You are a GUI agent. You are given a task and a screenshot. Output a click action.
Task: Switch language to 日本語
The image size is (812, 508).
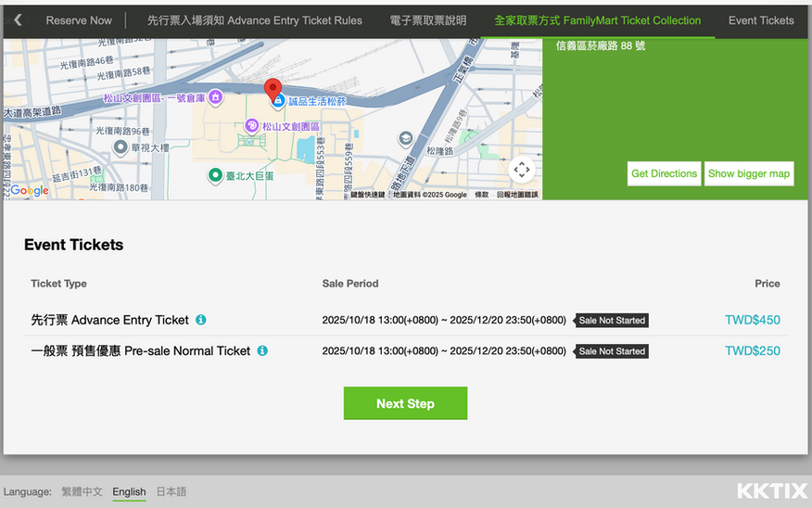[x=171, y=491]
